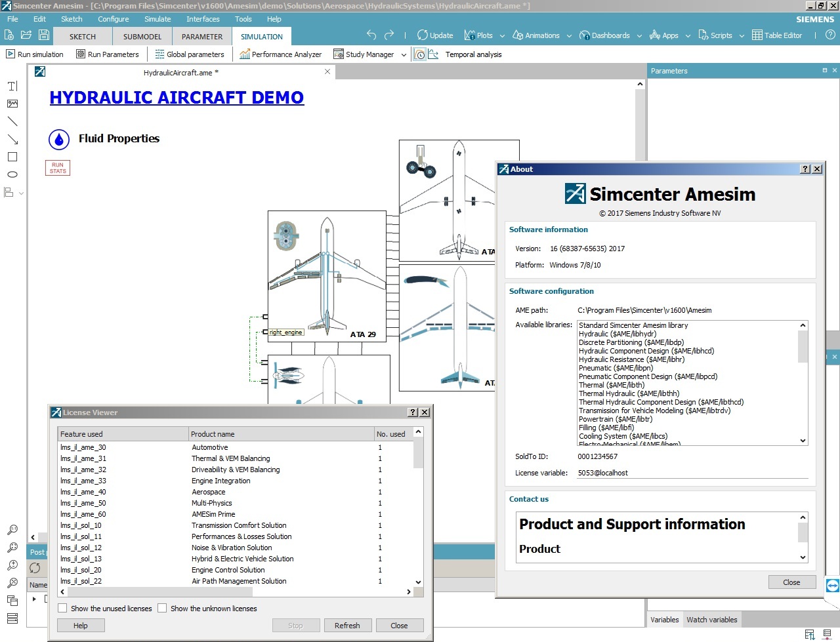Viewport: 840px width, 642px height.
Task: Expand the Dashboards dropdown arrow
Action: pyautogui.click(x=639, y=36)
